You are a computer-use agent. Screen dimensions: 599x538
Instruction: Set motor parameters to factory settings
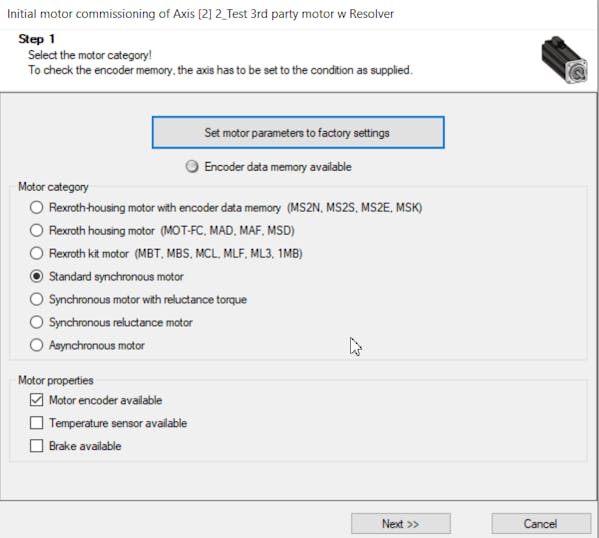click(x=298, y=133)
